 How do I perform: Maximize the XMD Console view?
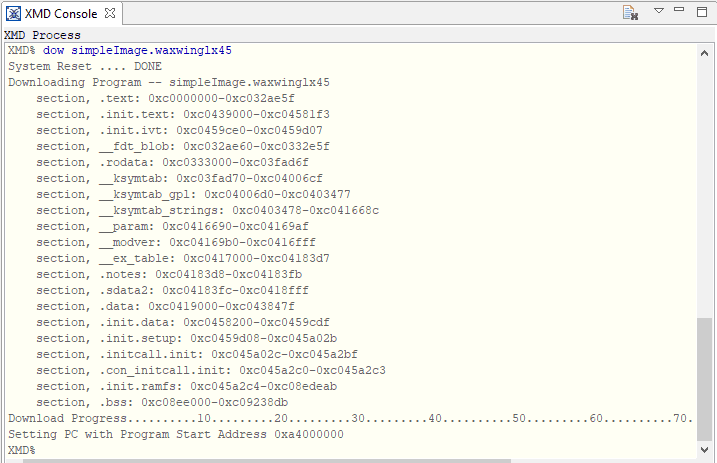[702, 12]
